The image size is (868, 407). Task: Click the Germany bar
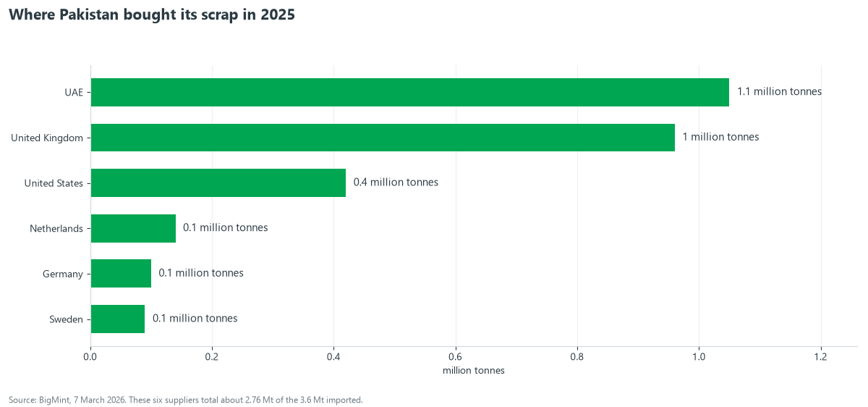click(x=121, y=274)
